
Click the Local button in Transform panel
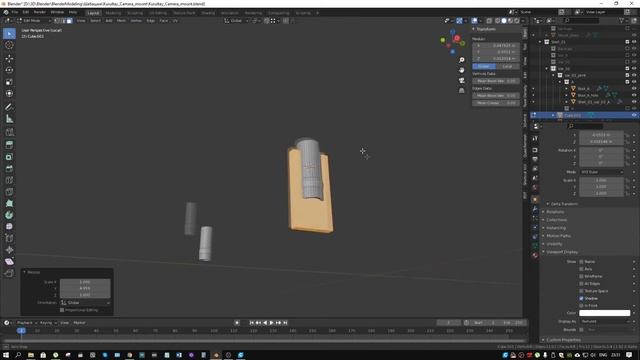point(507,66)
